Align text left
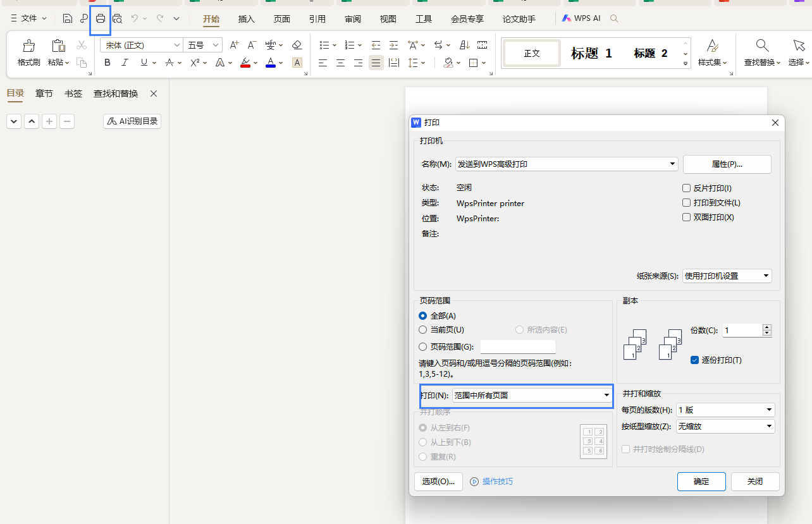Viewport: 812px width, 524px height. [x=323, y=63]
